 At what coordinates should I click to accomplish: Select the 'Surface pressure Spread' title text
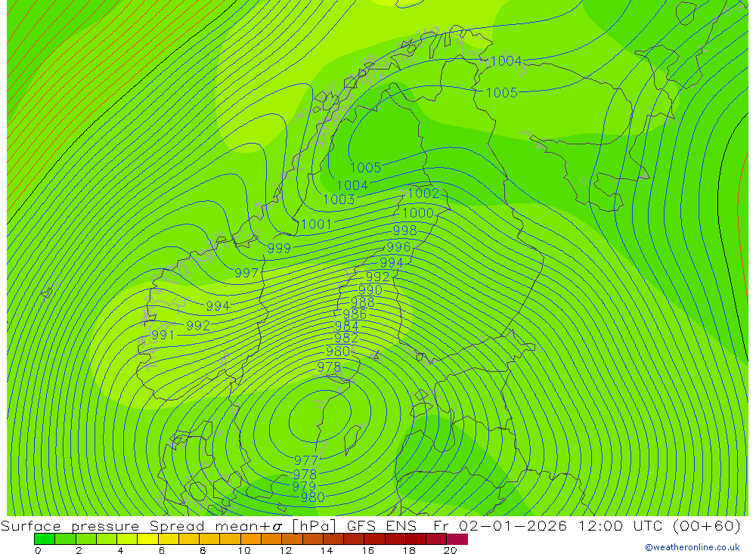(103, 525)
